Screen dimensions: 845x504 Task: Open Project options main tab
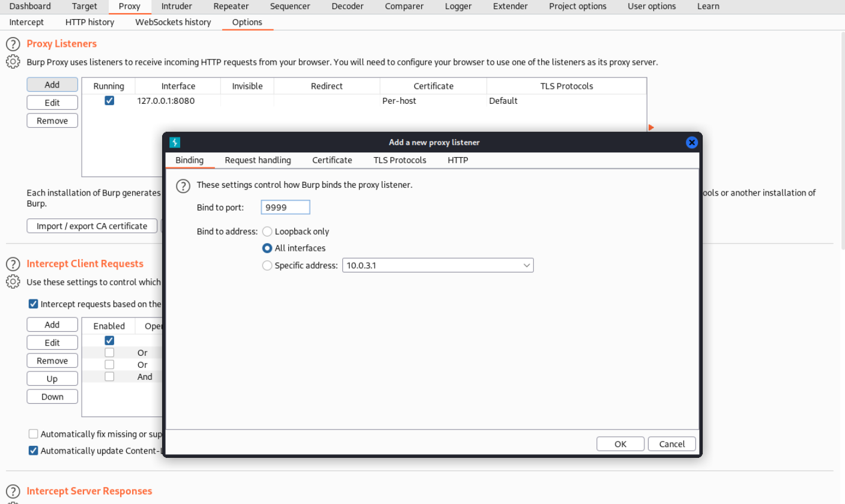578,6
